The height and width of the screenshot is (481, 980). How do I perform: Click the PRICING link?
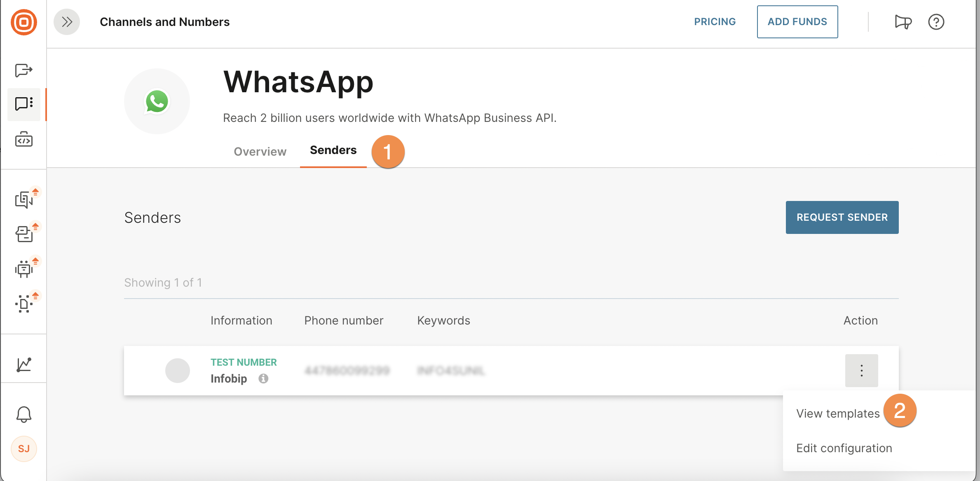click(x=715, y=22)
